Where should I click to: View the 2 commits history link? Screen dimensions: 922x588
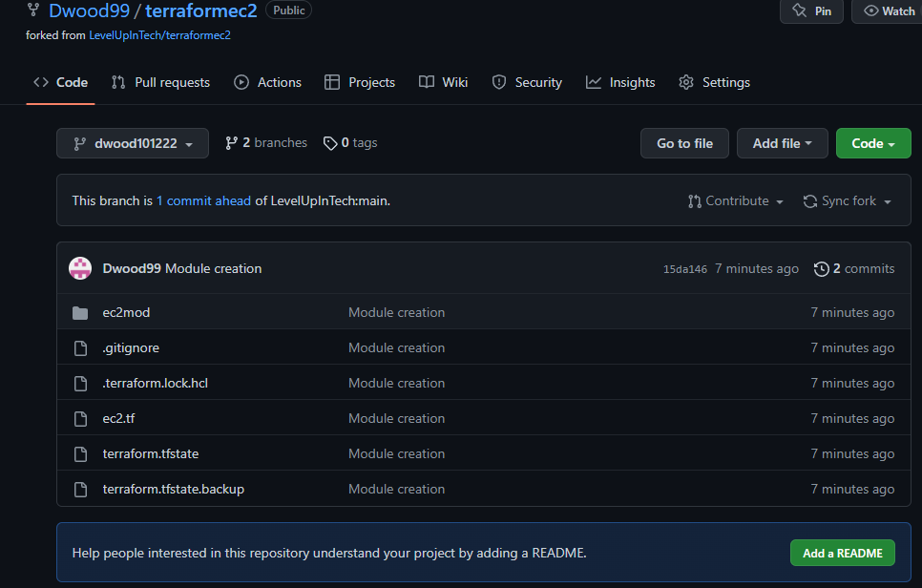[x=854, y=269]
